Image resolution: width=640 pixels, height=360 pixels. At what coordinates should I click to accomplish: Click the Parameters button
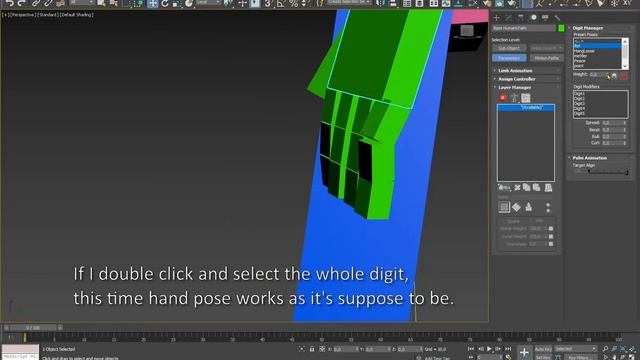click(509, 58)
